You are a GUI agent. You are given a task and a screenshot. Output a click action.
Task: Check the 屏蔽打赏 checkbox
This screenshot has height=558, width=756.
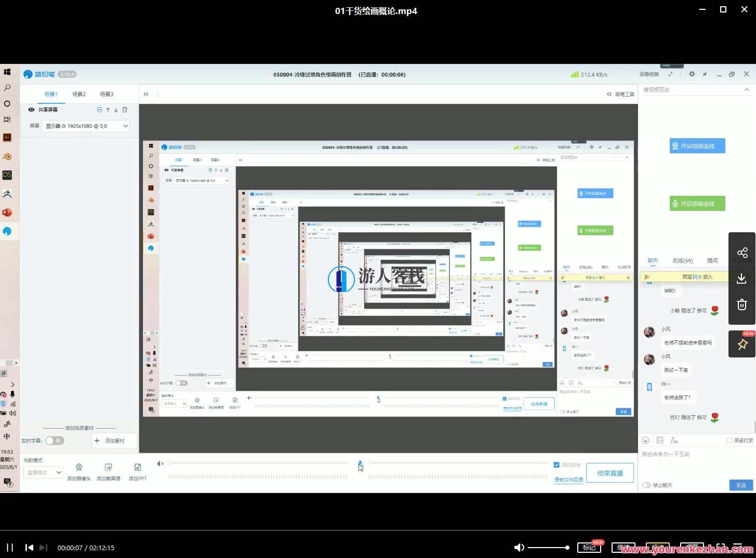tap(730, 440)
